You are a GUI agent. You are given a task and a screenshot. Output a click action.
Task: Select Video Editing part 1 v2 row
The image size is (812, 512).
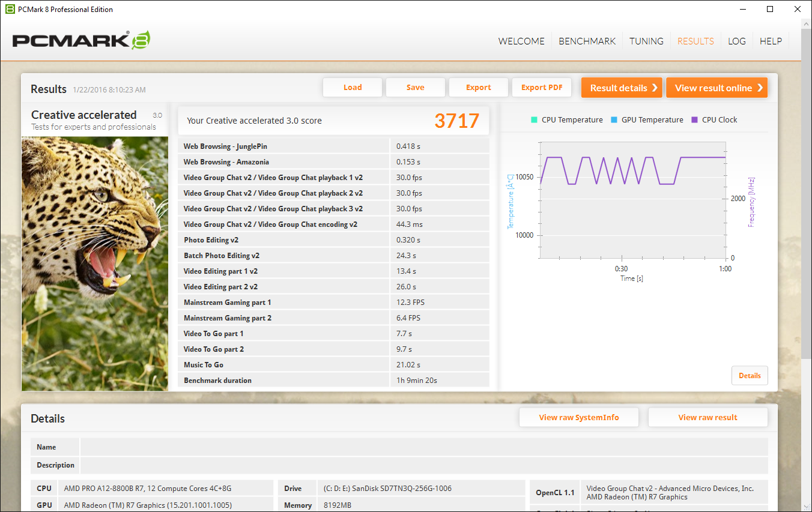pos(334,271)
